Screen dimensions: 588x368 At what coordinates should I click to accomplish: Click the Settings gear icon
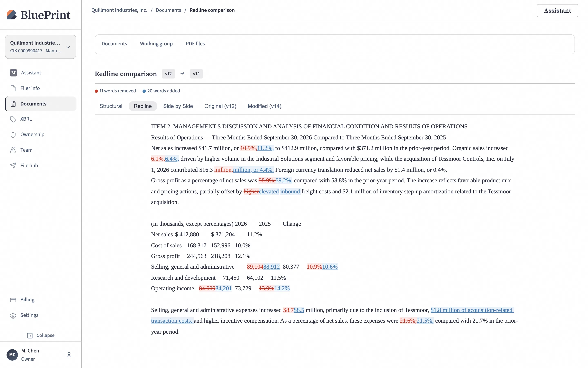13,315
